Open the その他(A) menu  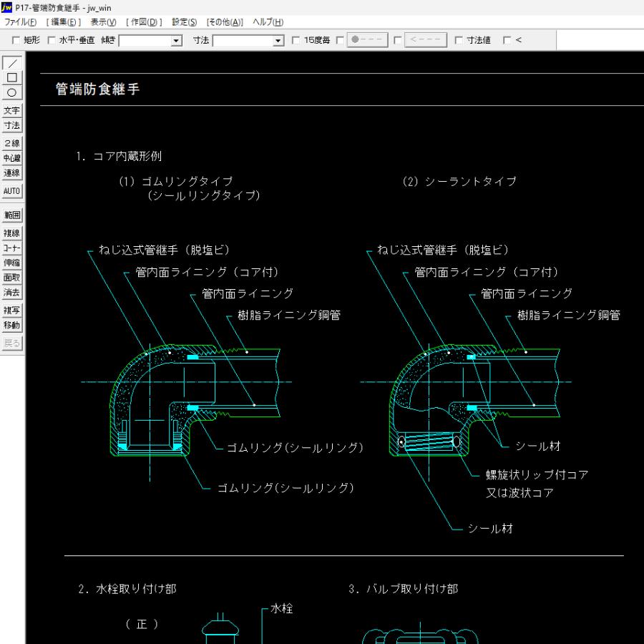225,22
